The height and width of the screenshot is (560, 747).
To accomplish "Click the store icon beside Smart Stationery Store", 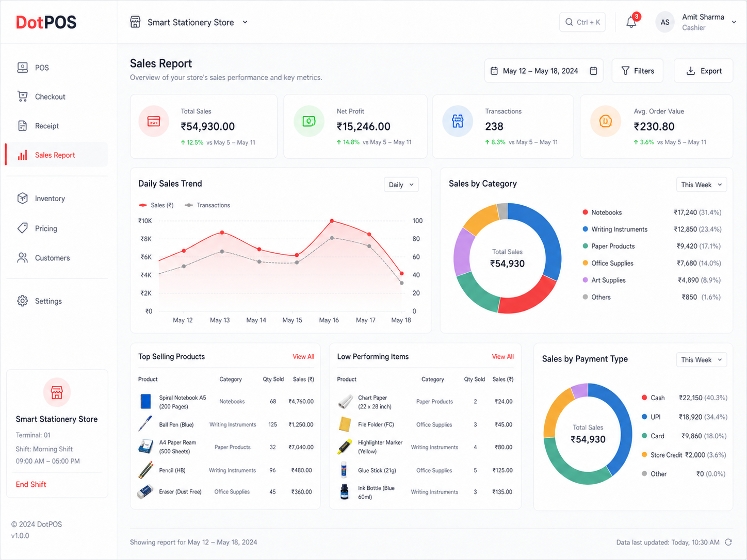I will click(x=135, y=22).
